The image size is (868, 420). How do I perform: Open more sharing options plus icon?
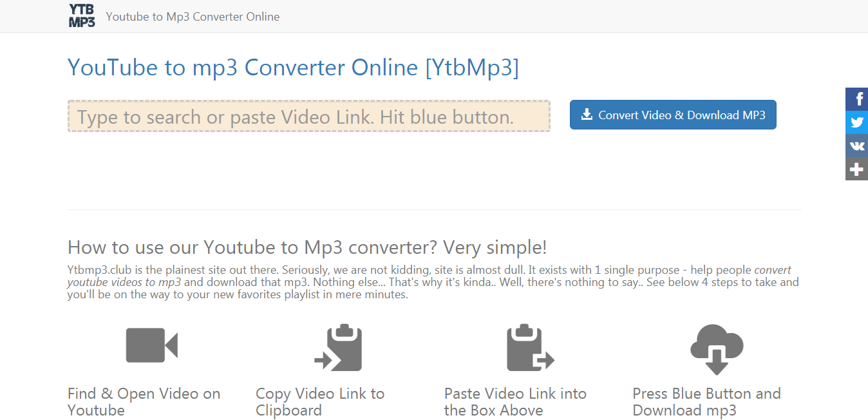pyautogui.click(x=857, y=169)
